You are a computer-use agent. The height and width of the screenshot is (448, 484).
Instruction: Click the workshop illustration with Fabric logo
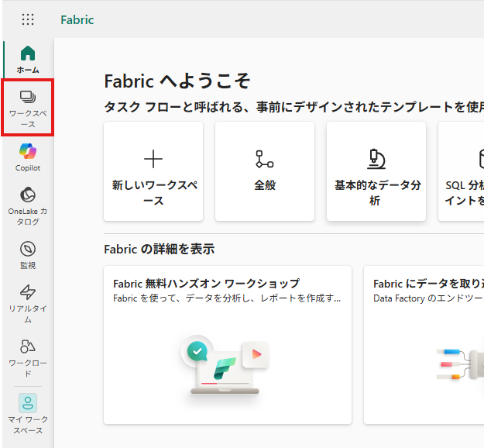coord(225,364)
